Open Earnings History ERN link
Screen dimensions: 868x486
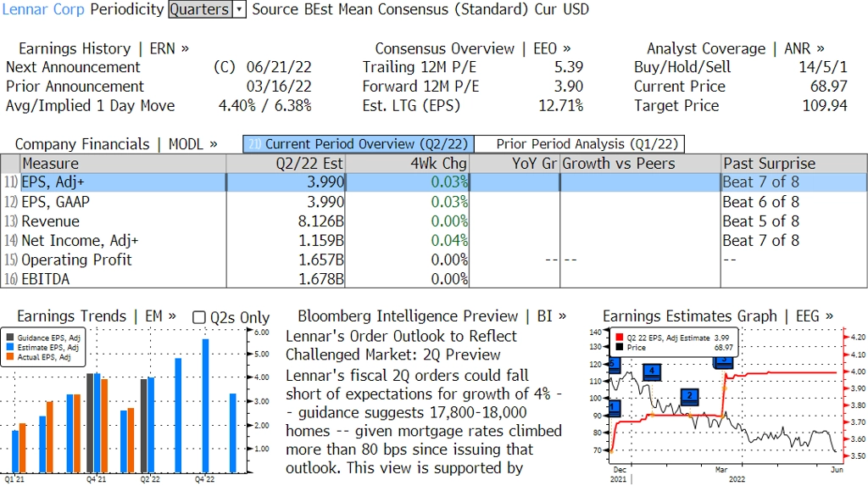pyautogui.click(x=103, y=48)
